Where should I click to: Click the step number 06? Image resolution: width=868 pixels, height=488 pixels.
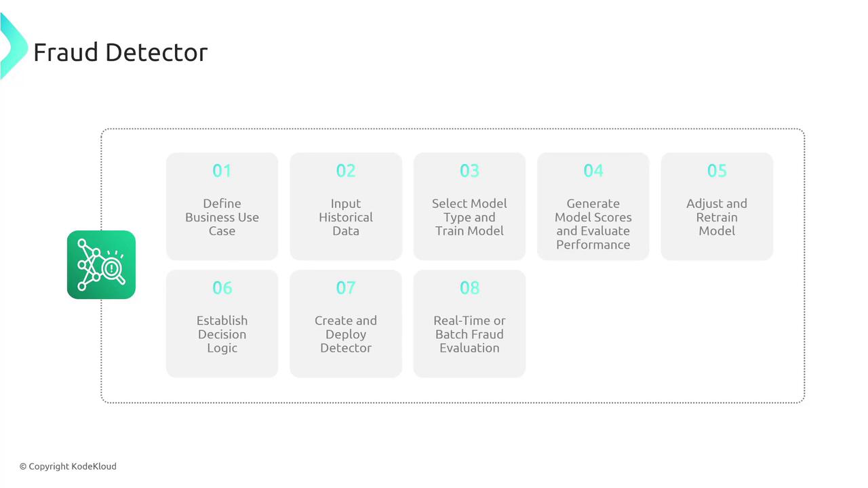click(222, 288)
